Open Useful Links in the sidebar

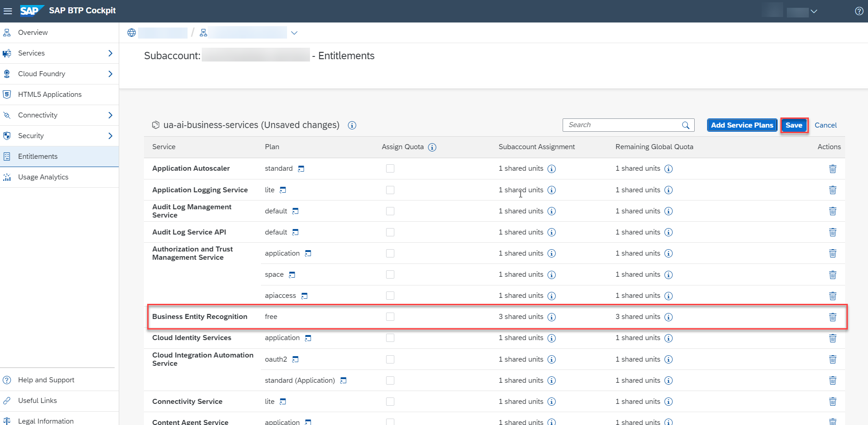(x=60, y=401)
